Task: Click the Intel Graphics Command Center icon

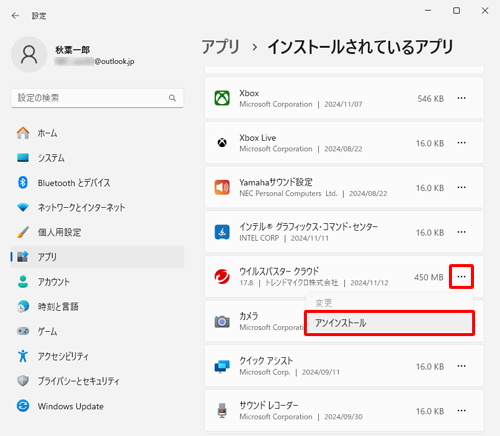Action: pos(222,232)
